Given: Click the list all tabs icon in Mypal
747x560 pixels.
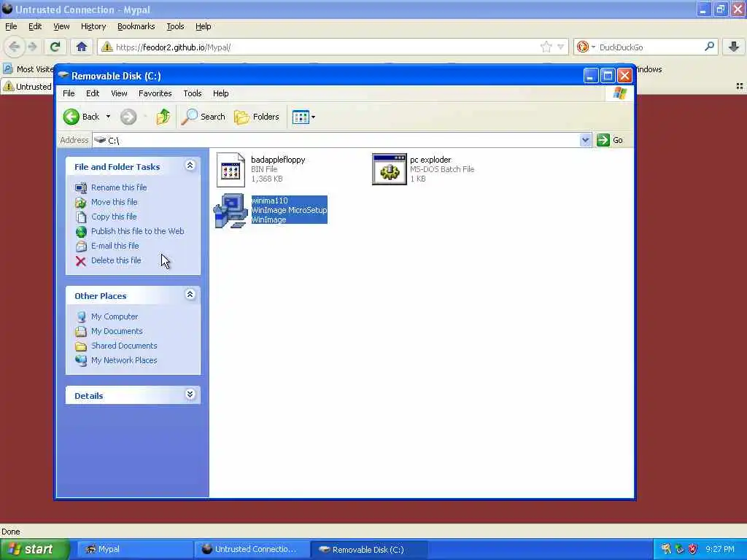Looking at the screenshot, I should point(740,87).
